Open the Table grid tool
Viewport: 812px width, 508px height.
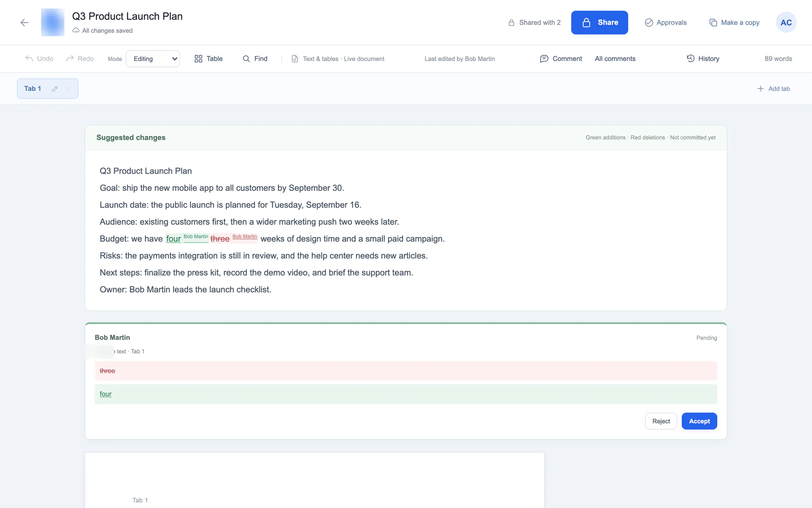208,58
